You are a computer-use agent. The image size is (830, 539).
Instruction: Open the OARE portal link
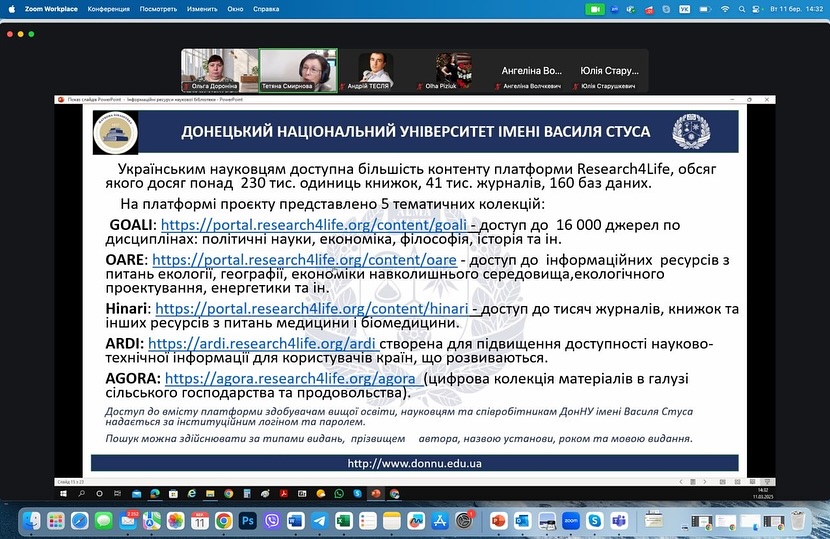304,260
